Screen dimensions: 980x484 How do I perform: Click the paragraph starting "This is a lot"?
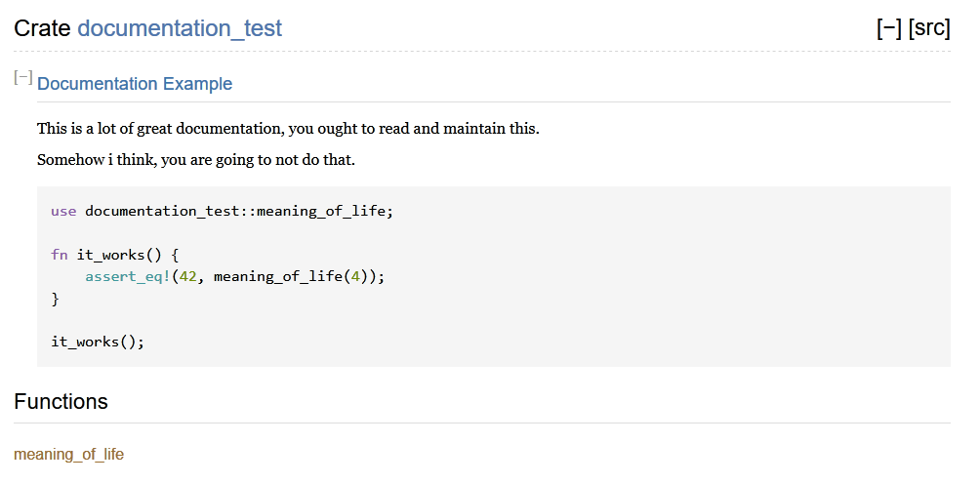tap(288, 129)
